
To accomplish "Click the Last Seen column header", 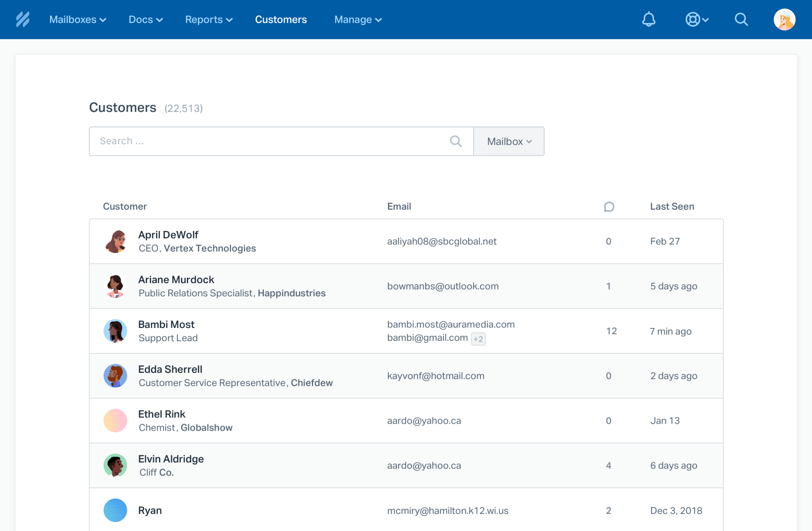I will click(x=672, y=207).
